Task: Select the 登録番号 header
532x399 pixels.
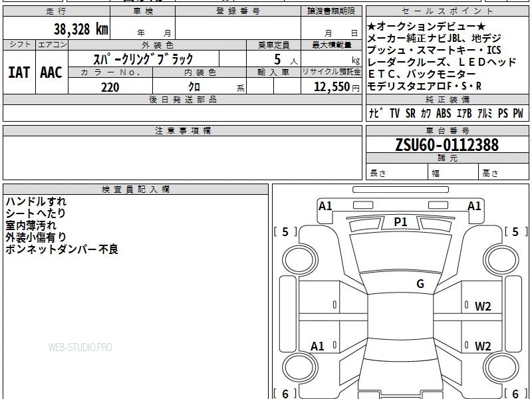Action: tap(238, 11)
